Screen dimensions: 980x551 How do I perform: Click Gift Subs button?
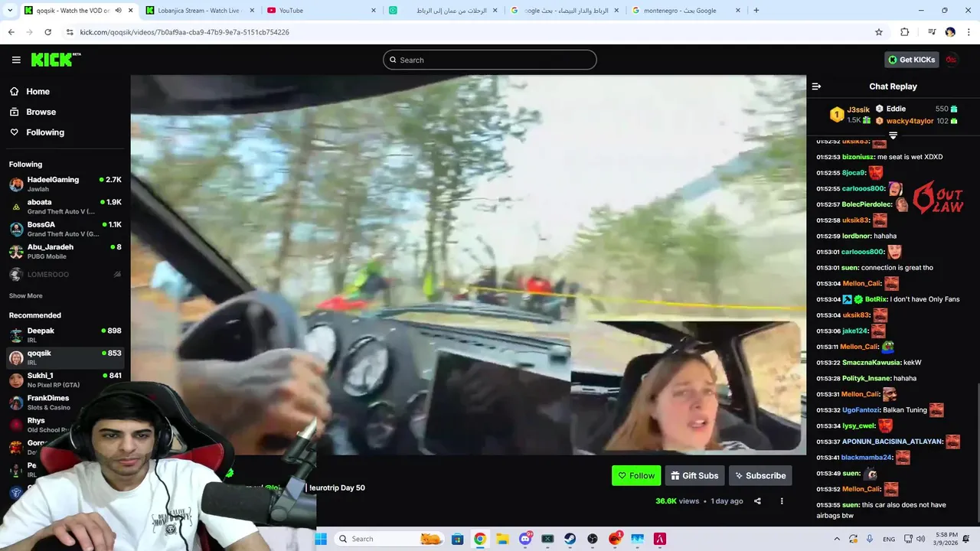click(x=694, y=475)
